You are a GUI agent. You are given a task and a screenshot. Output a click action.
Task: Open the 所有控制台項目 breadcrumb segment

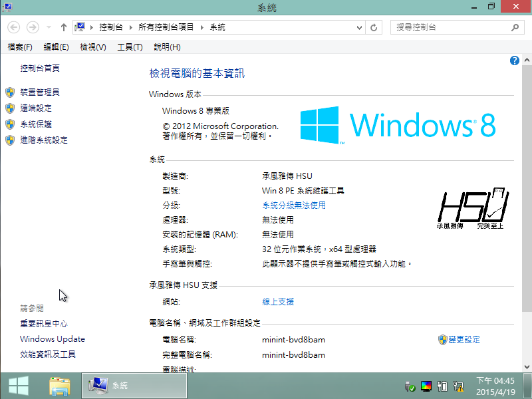[x=166, y=27]
